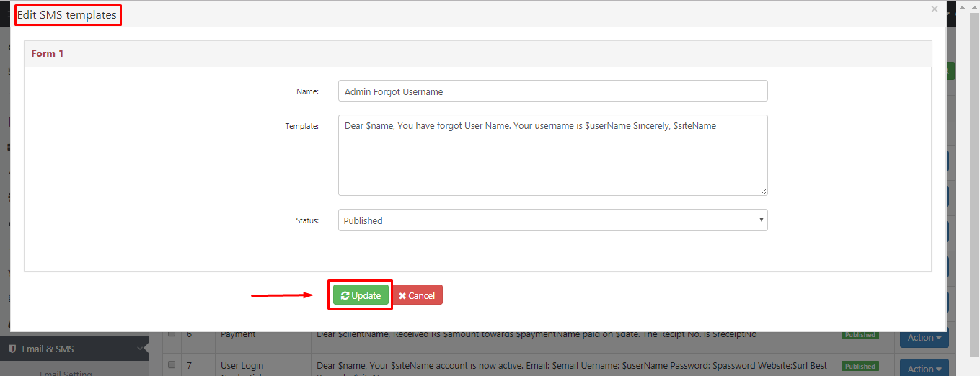Click the Email Setting sidebar item
Screen dimensions: 980x376
click(66, 373)
